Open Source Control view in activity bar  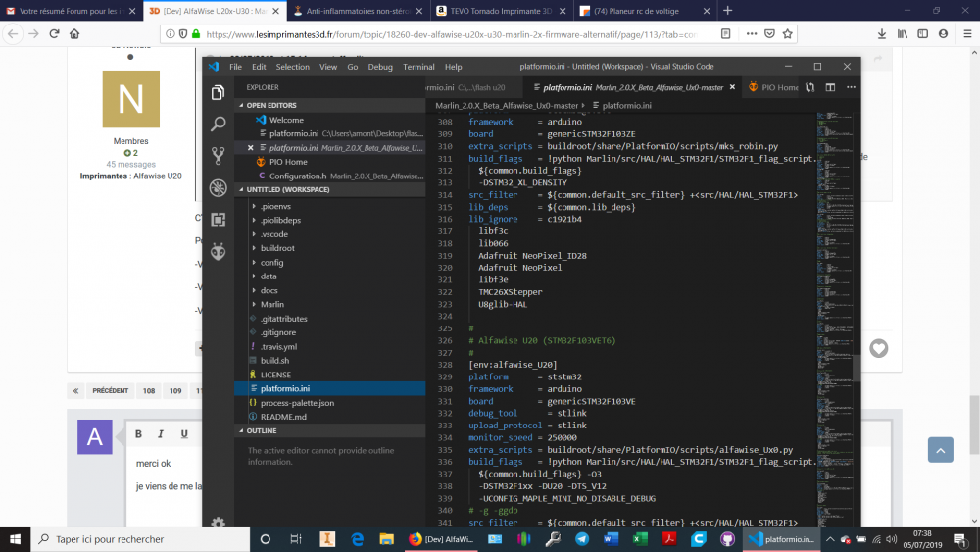click(x=218, y=156)
